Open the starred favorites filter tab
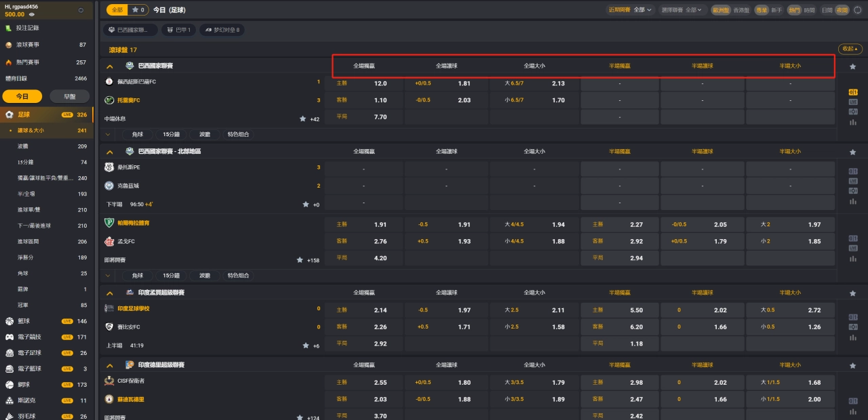Viewport: 868px width, 420px height. tap(138, 10)
